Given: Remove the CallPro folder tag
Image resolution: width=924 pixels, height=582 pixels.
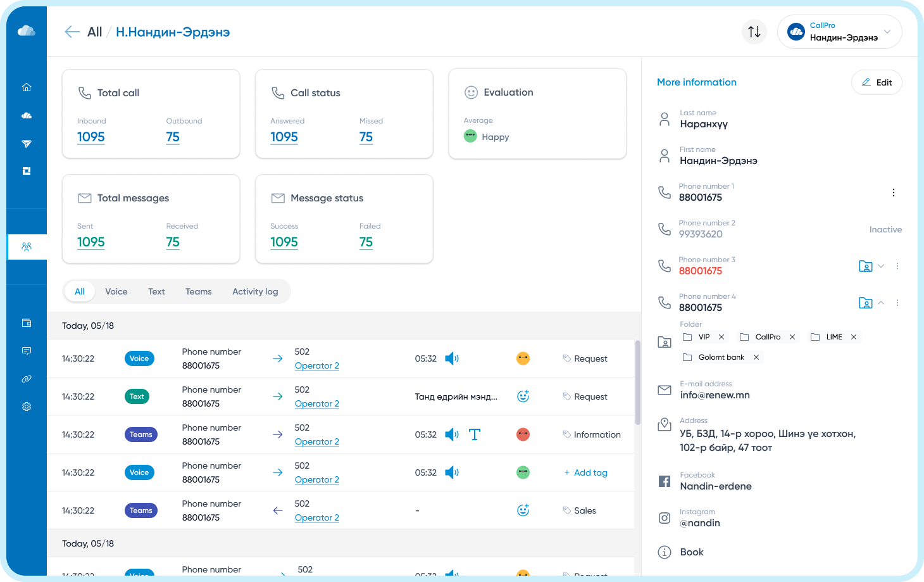Looking at the screenshot, I should [792, 337].
